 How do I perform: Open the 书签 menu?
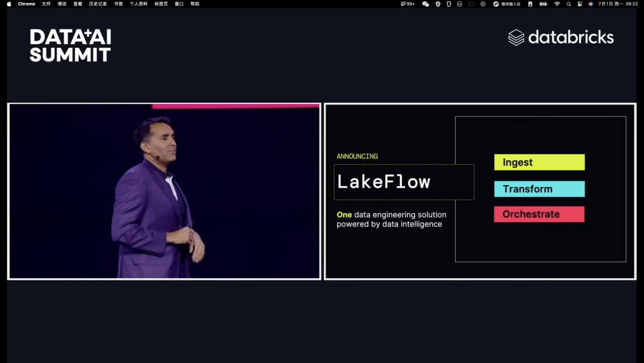click(x=118, y=4)
